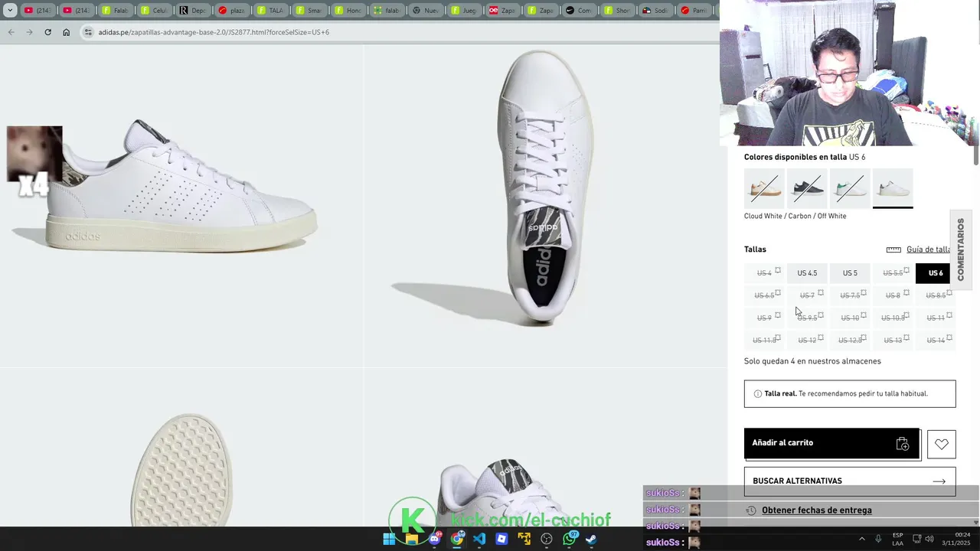Image resolution: width=980 pixels, height=551 pixels.
Task: Open Obtener fechas de entrega link
Action: pos(816,510)
